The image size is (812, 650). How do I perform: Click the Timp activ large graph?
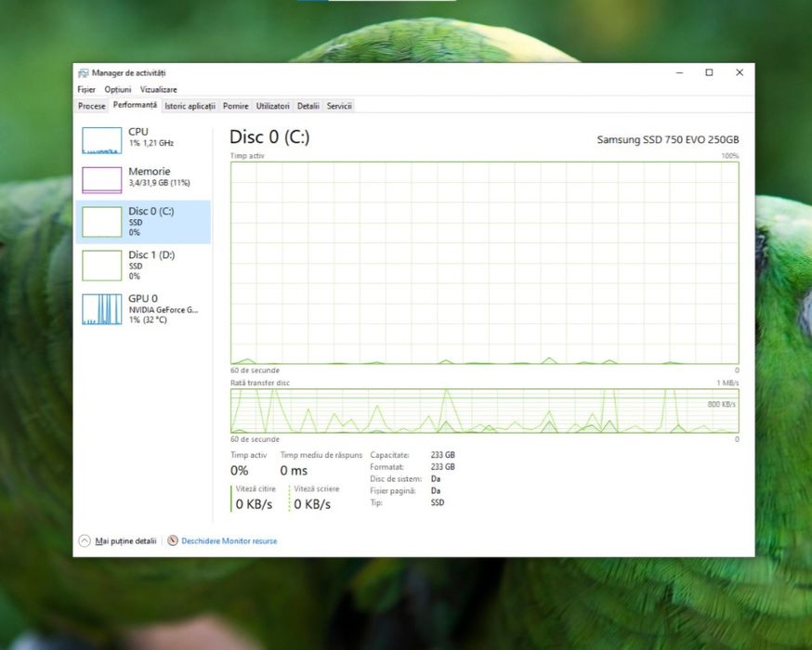485,263
